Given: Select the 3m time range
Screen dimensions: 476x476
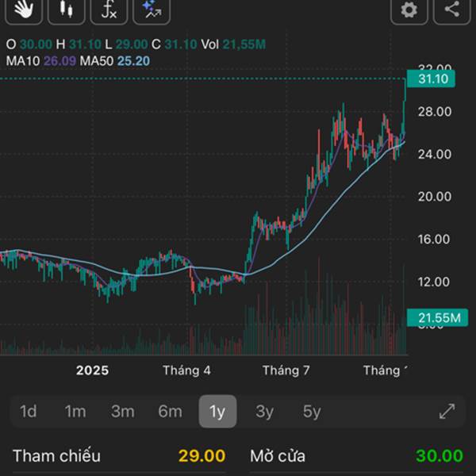Looking at the screenshot, I should coord(122,411).
